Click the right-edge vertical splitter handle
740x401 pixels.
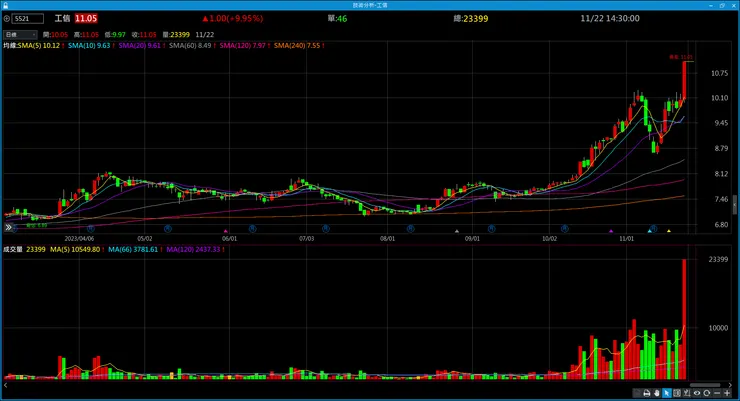click(734, 205)
